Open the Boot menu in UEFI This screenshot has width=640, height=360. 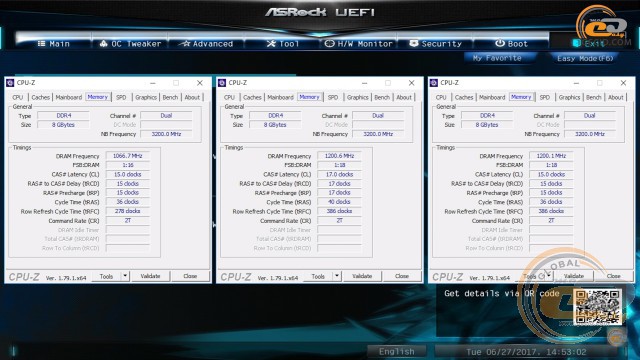pyautogui.click(x=511, y=44)
